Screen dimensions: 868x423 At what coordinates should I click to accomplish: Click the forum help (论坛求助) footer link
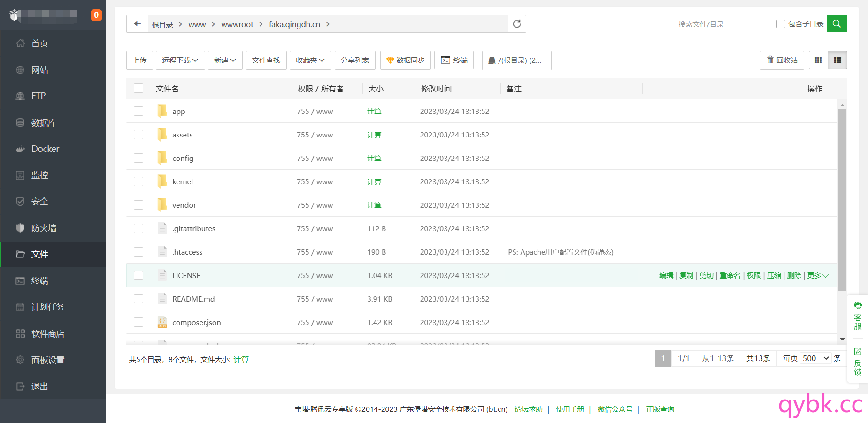[528, 409]
